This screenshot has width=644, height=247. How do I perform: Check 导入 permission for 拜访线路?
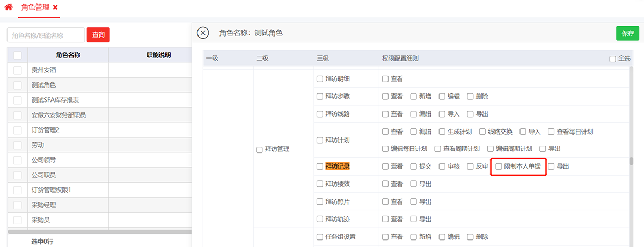click(x=442, y=114)
